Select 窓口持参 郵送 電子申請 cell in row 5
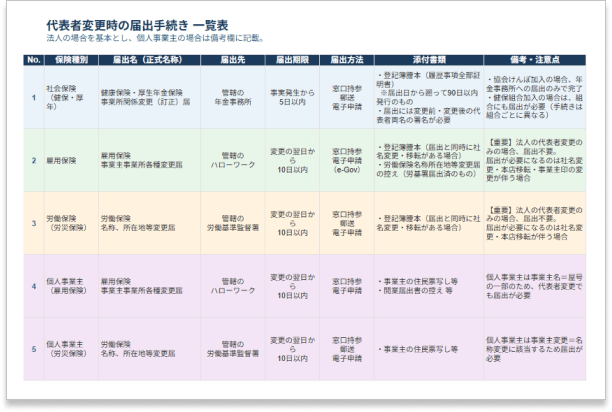 pyautogui.click(x=347, y=349)
